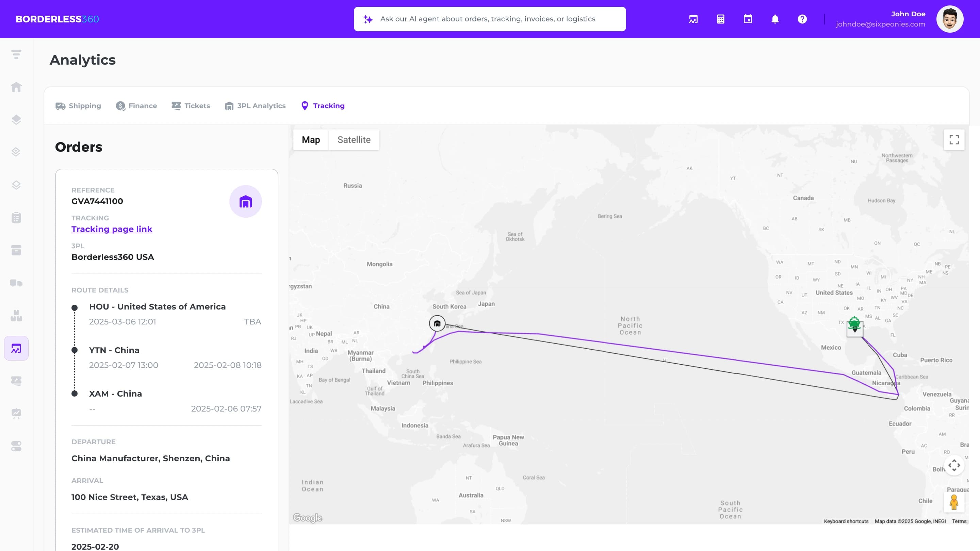
Task: Click the clipboard list sidebar icon
Action: pos(16,218)
